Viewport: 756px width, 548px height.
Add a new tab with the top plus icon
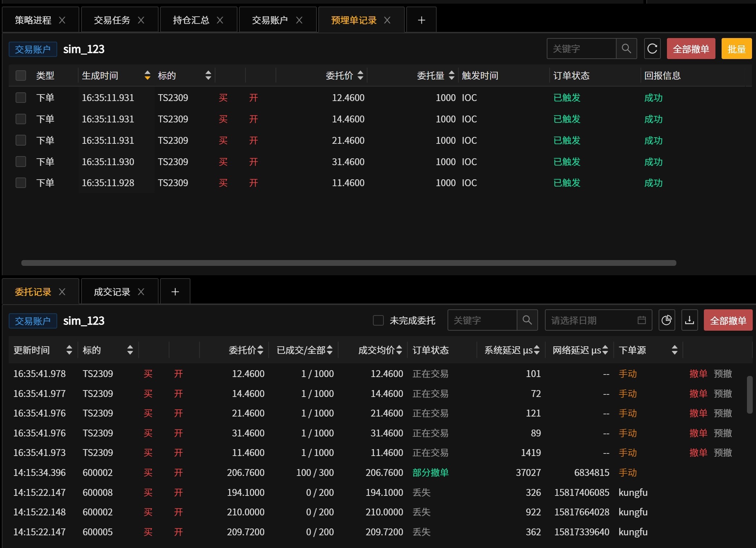coord(421,20)
